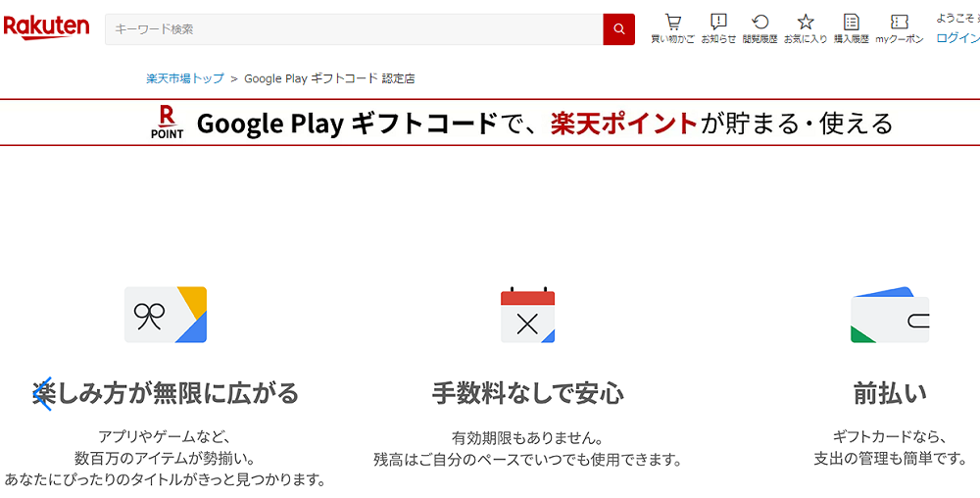Click the red search magnifier button
This screenshot has height=498, width=980.
(618, 29)
